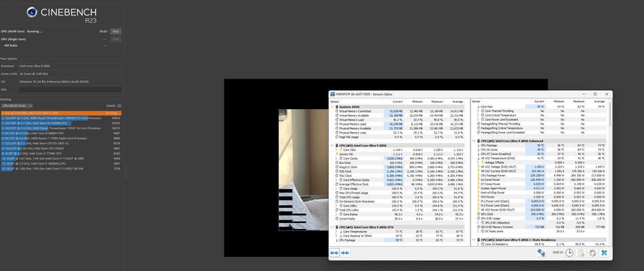
Task: Expand the Core Thermal Throttling row
Action: (478, 111)
